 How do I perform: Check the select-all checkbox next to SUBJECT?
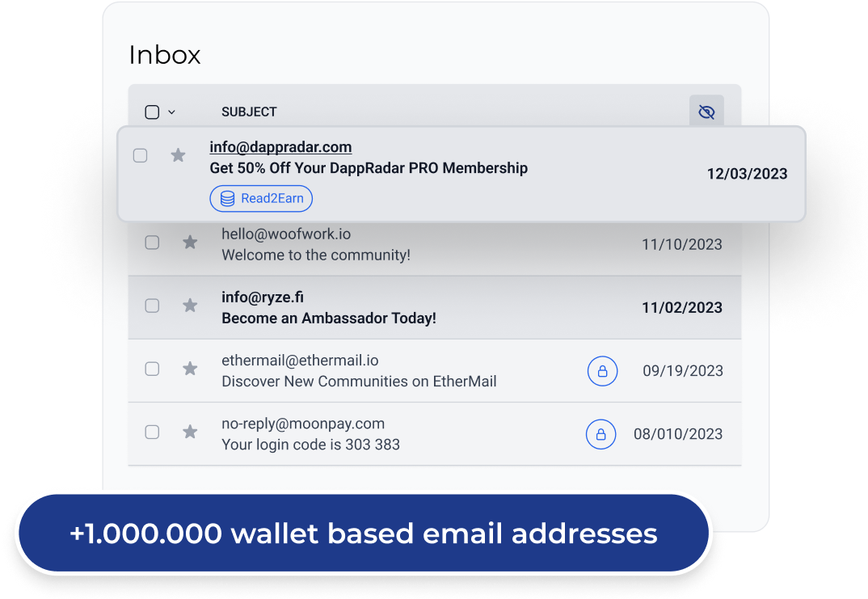[x=152, y=112]
